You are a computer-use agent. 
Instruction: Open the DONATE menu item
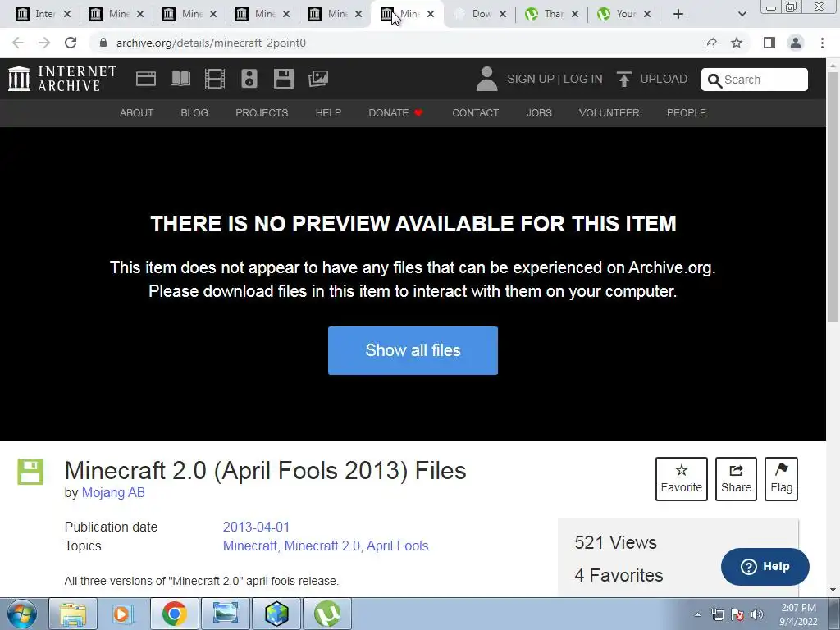coord(395,113)
